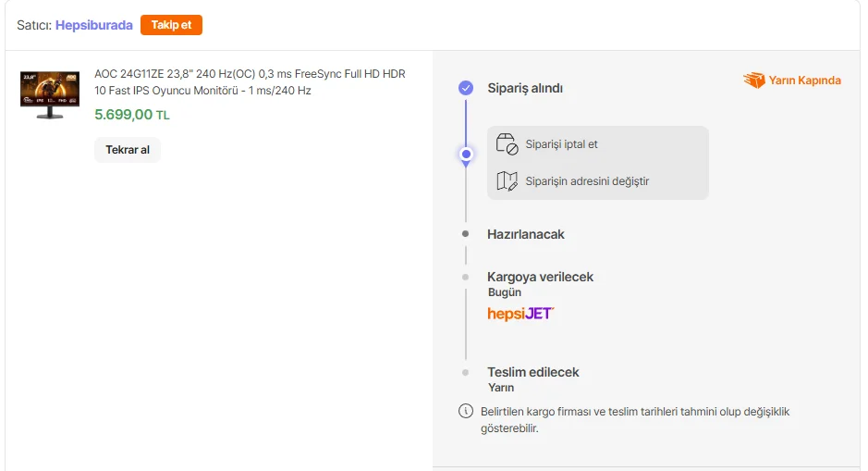The image size is (868, 471).
Task: Open the Hepsiburada seller link
Action: (94, 25)
